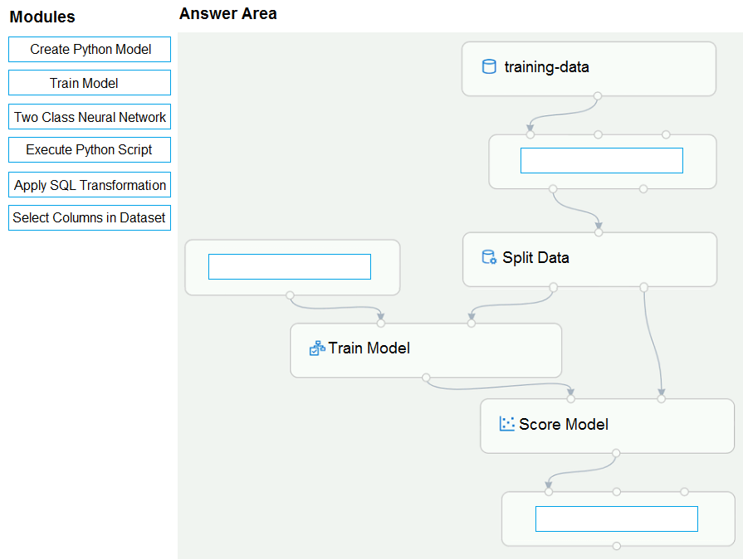Select the Score Model node on canvas

(608, 426)
